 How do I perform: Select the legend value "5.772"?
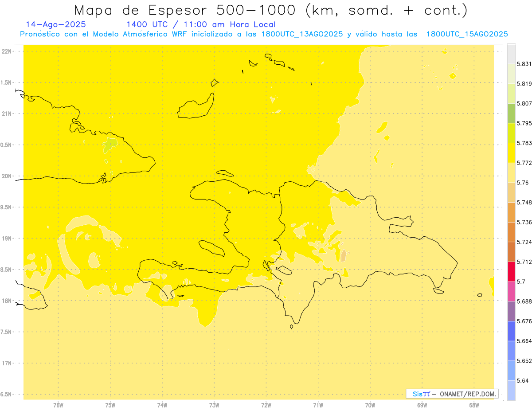(524, 163)
